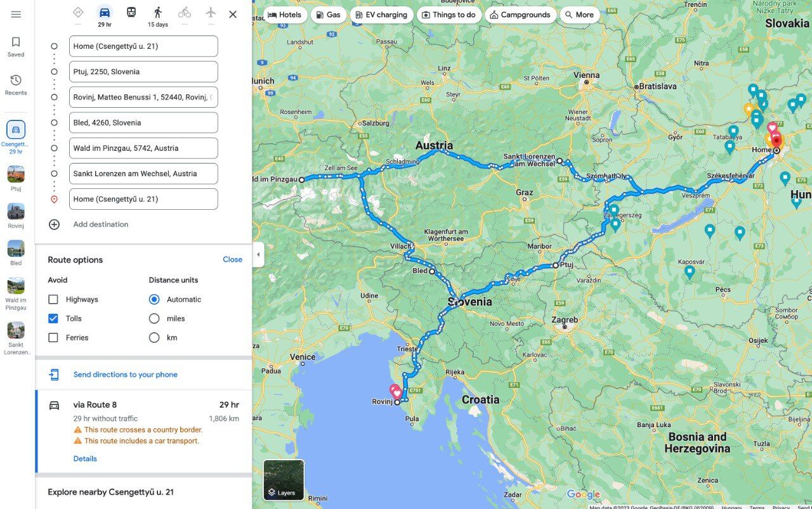Viewport: 812px width, 509px height.
Task: Filter map by EV charging
Action: tap(381, 15)
